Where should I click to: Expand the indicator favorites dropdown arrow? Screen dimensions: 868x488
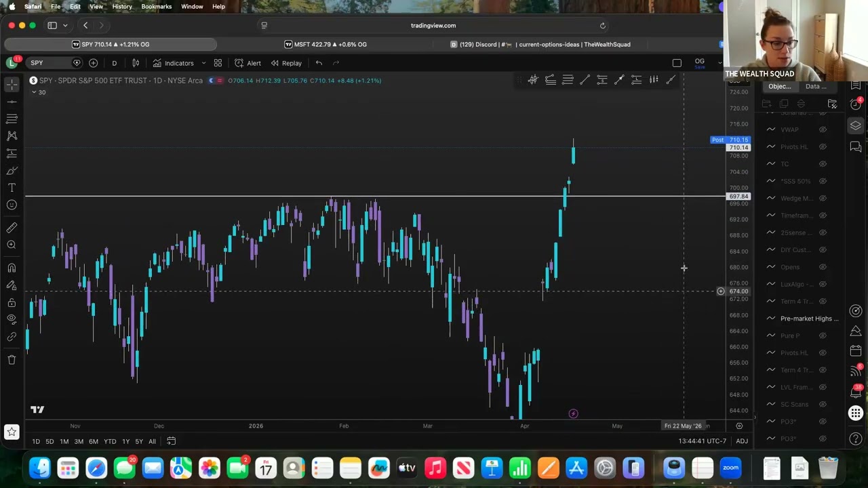pyautogui.click(x=203, y=63)
